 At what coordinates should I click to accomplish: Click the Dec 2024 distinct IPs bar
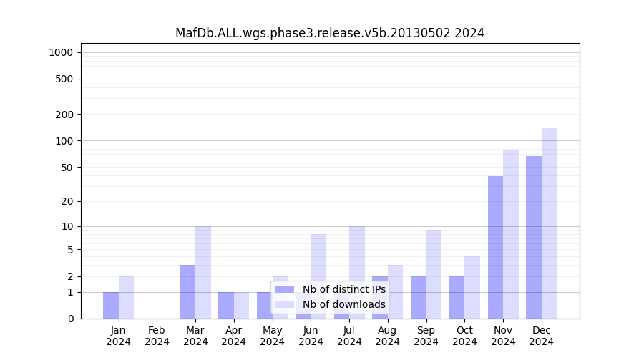pyautogui.click(x=534, y=237)
